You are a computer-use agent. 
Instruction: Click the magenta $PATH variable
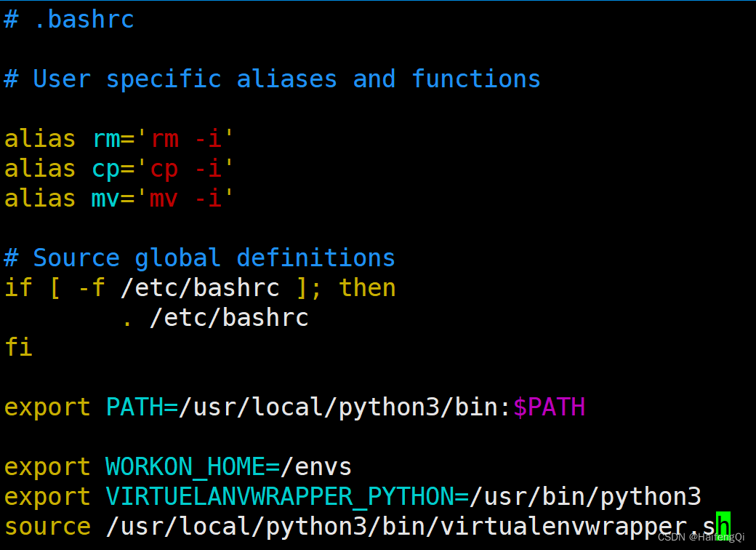coord(549,407)
